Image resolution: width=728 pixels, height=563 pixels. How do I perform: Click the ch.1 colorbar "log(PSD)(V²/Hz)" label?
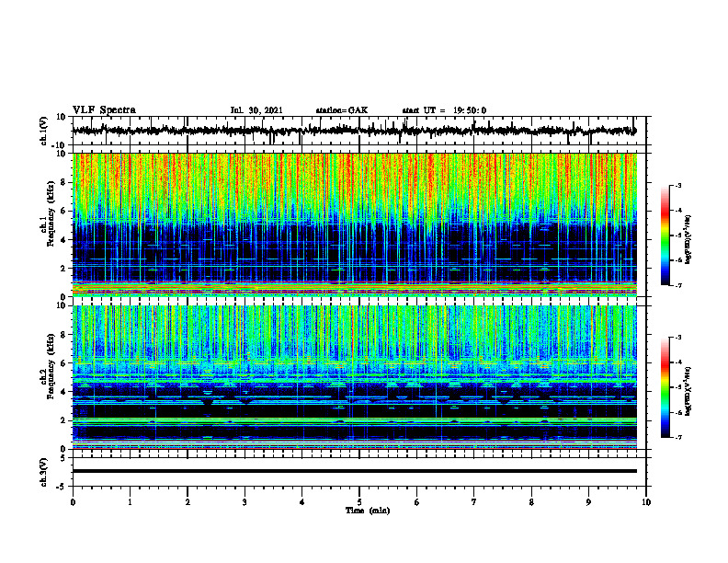point(688,240)
